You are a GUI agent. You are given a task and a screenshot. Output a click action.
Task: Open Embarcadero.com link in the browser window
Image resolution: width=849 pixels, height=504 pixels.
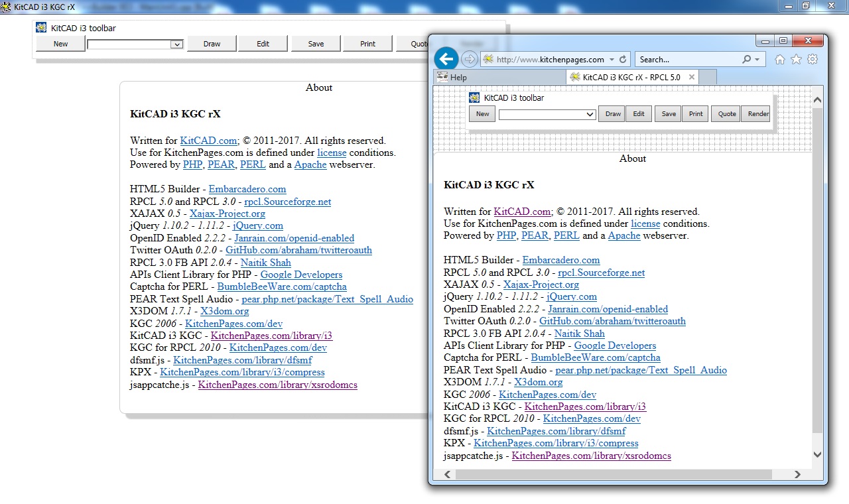coord(561,260)
